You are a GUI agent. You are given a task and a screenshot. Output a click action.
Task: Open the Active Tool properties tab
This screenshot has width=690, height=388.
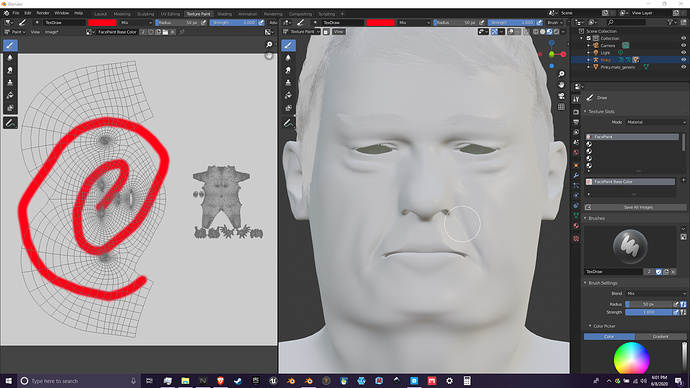click(x=576, y=100)
